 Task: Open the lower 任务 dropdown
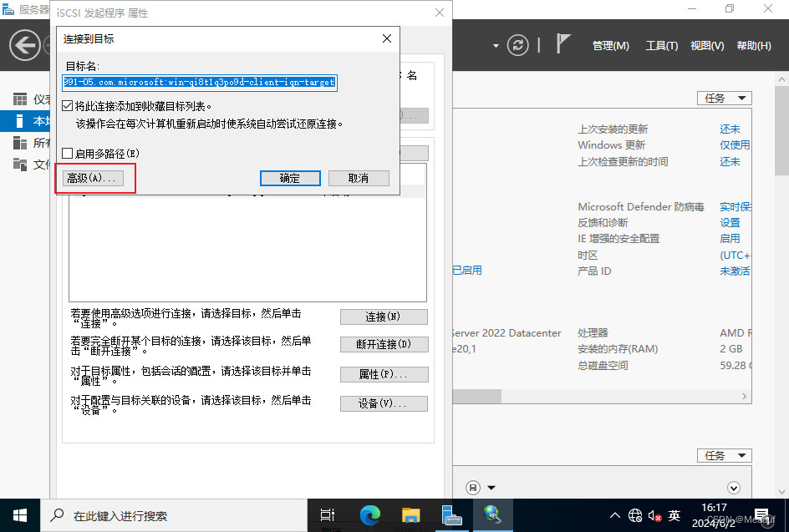(724, 455)
